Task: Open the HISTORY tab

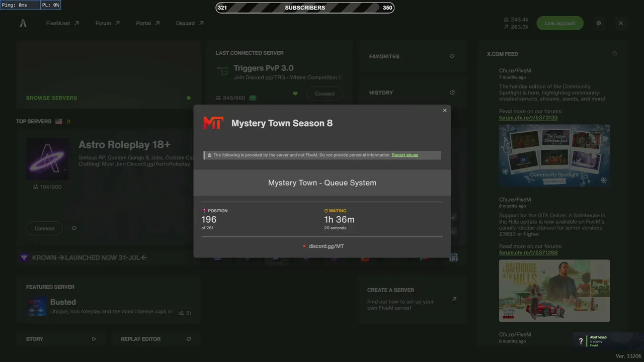Action: (x=412, y=93)
